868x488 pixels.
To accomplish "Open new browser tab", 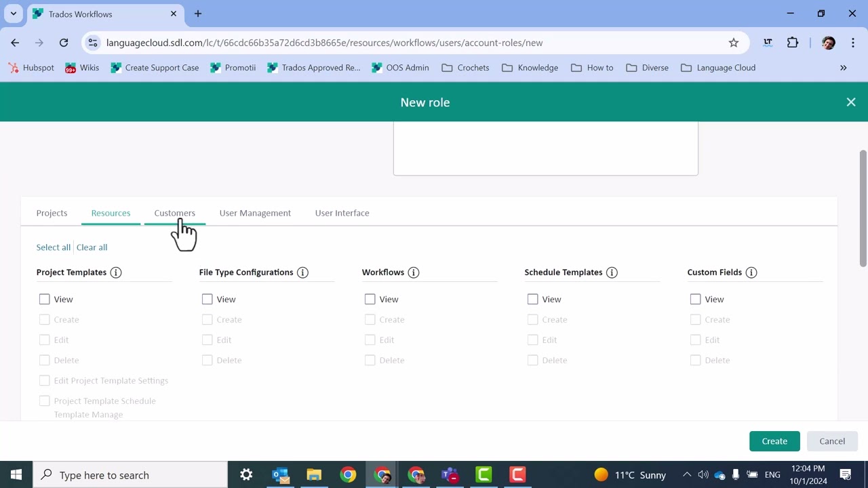I will 198,14.
